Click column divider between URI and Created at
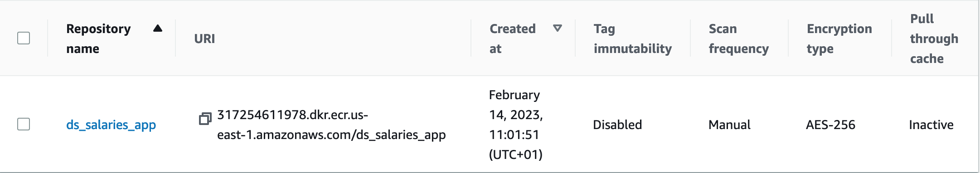Image resolution: width=980 pixels, height=173 pixels. tap(471, 38)
